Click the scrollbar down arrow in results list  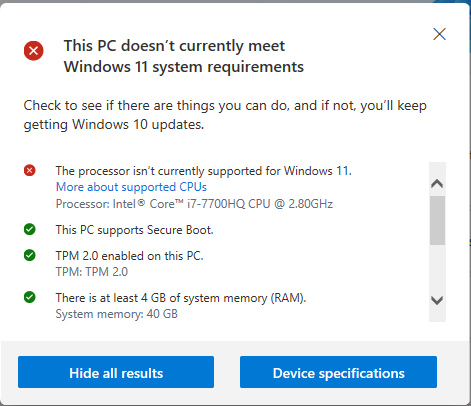click(x=437, y=301)
